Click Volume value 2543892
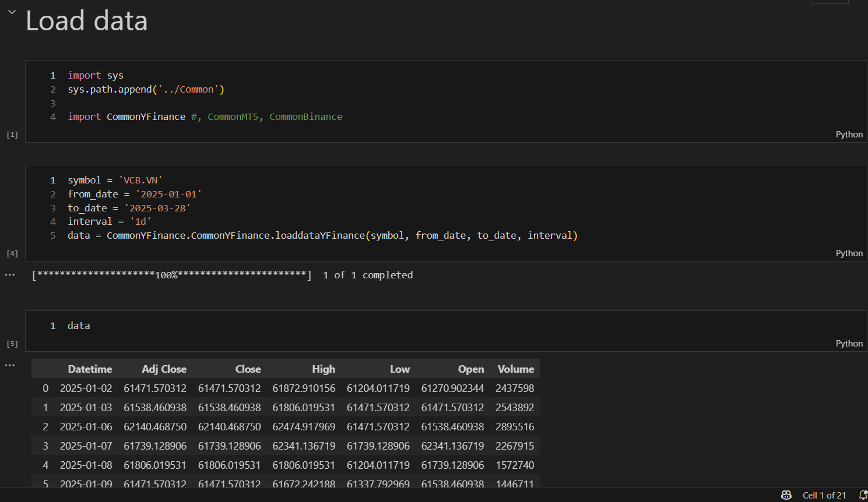This screenshot has width=868, height=502. pos(515,408)
